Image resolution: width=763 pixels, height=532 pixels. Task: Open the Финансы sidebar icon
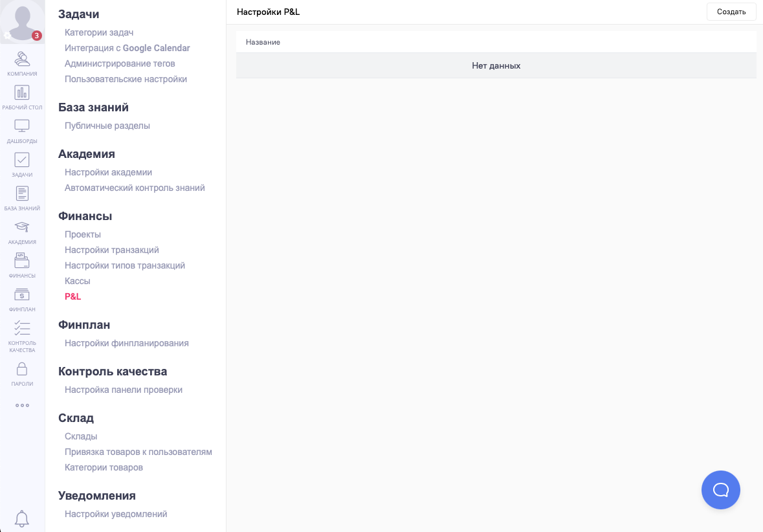point(22,261)
